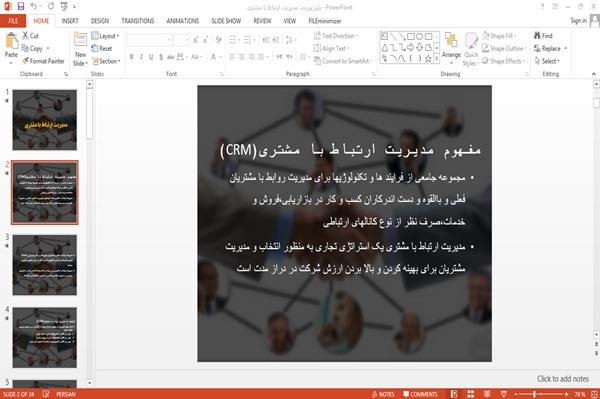The image size is (600, 399).
Task: Click the Undo arrow icon
Action: point(34,6)
